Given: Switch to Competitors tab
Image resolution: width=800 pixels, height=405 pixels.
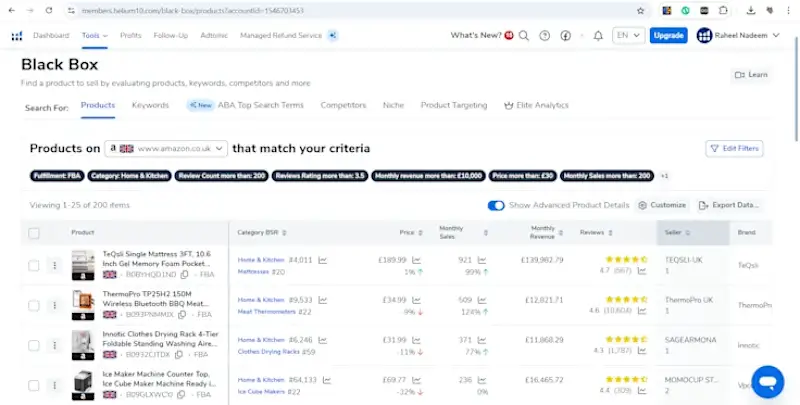Looking at the screenshot, I should [343, 105].
